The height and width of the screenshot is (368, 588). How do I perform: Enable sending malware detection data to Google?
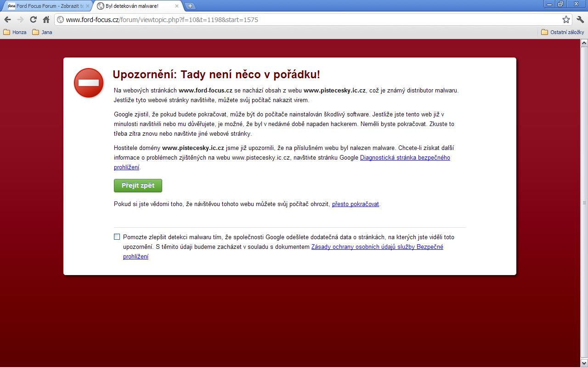coord(117,237)
